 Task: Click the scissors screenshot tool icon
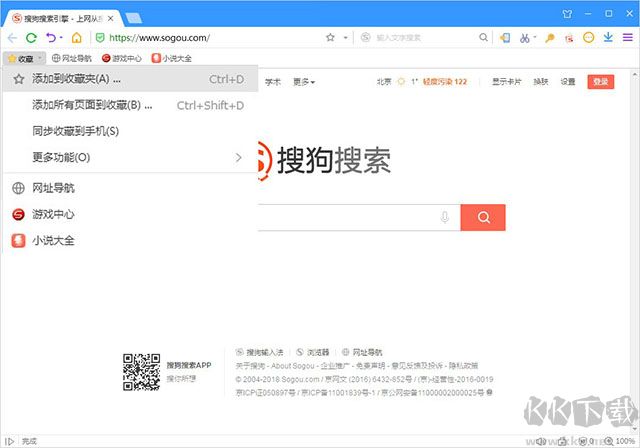coord(524,38)
